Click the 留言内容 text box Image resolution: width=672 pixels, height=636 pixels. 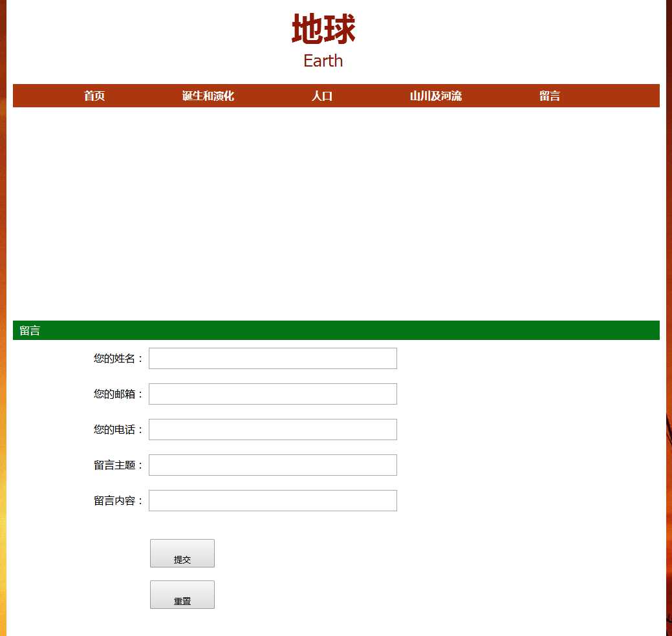pyautogui.click(x=272, y=501)
